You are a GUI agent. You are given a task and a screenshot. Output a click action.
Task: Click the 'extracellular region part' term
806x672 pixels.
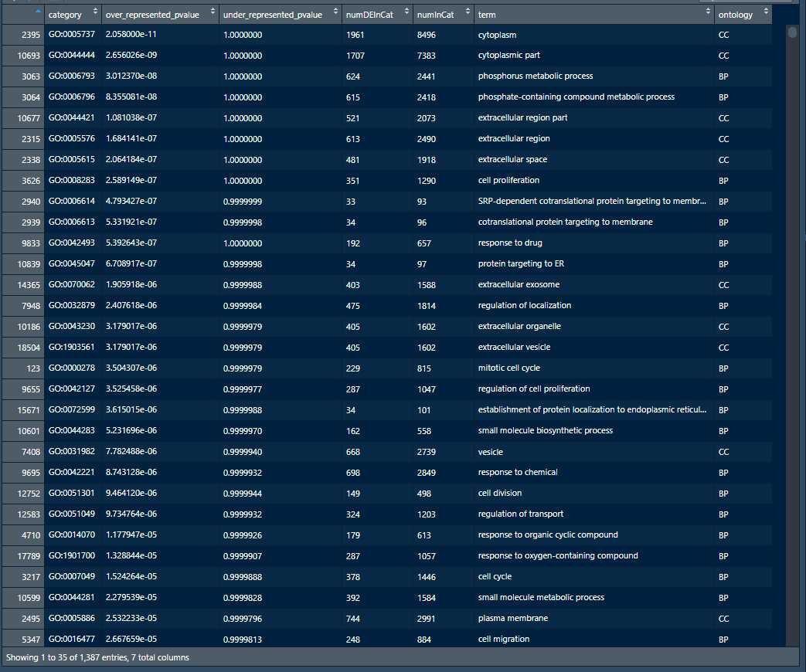[x=522, y=117]
